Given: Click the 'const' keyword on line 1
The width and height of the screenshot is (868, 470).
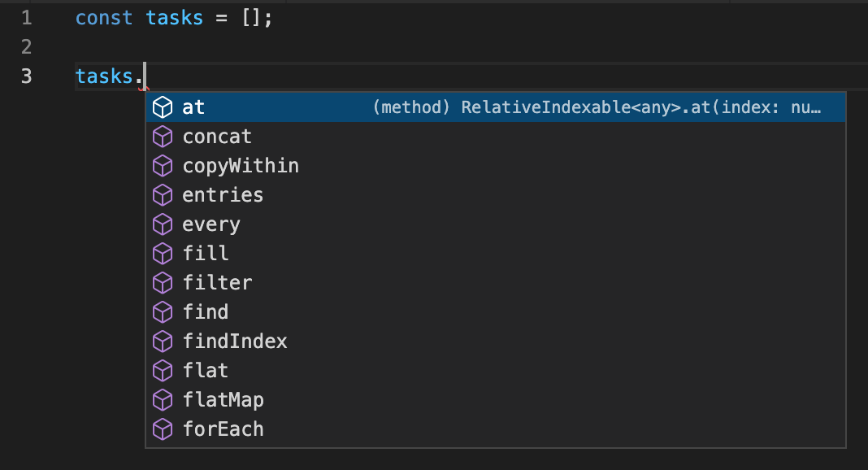Looking at the screenshot, I should (x=103, y=17).
